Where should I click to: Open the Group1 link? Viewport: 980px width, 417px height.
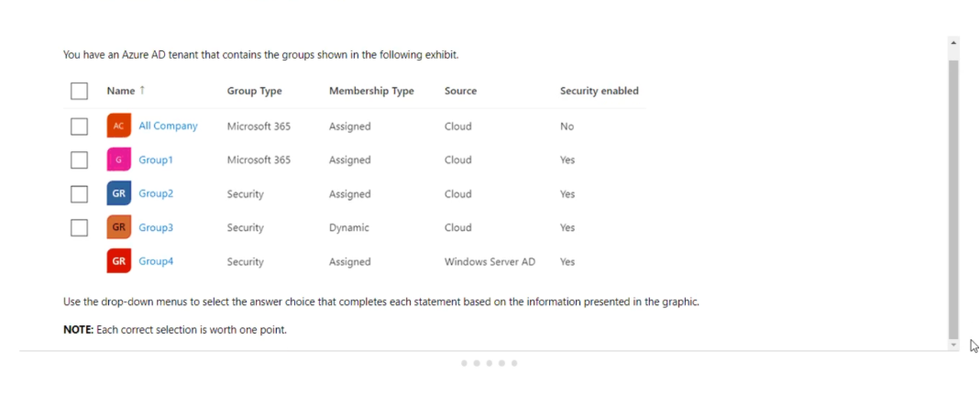[156, 159]
